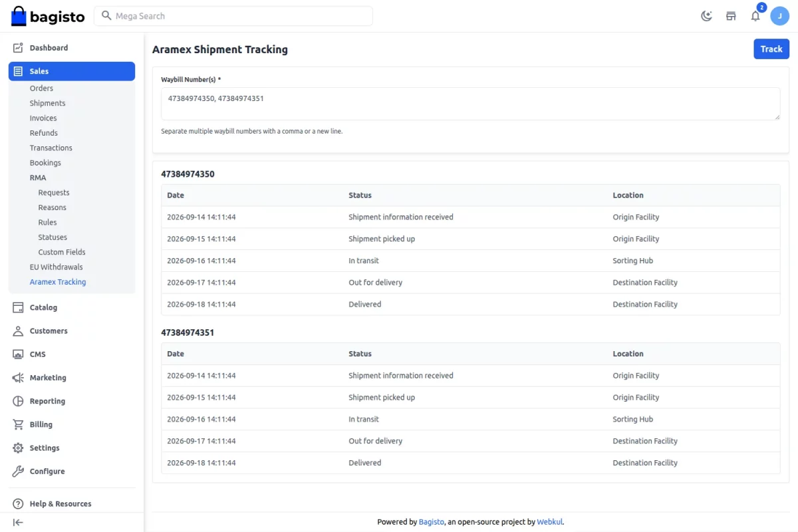Click the Bagisto footer link
The width and height of the screenshot is (798, 532).
coord(432,522)
